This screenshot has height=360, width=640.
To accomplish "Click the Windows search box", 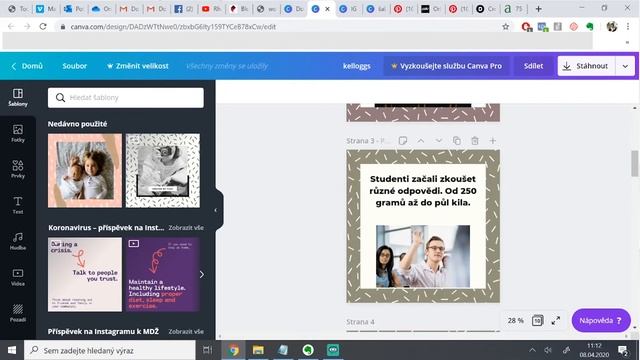I will 109,350.
